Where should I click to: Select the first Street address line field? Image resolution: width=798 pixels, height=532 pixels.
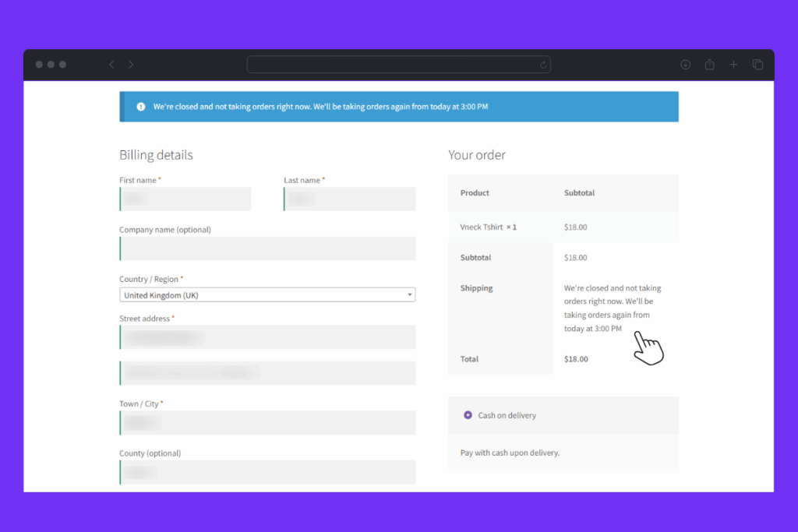tap(267, 337)
